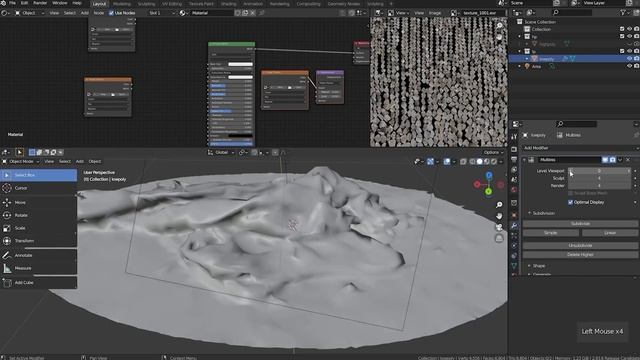Open Global transform orientation dropdown
The height and width of the screenshot is (360, 640).
click(x=221, y=153)
